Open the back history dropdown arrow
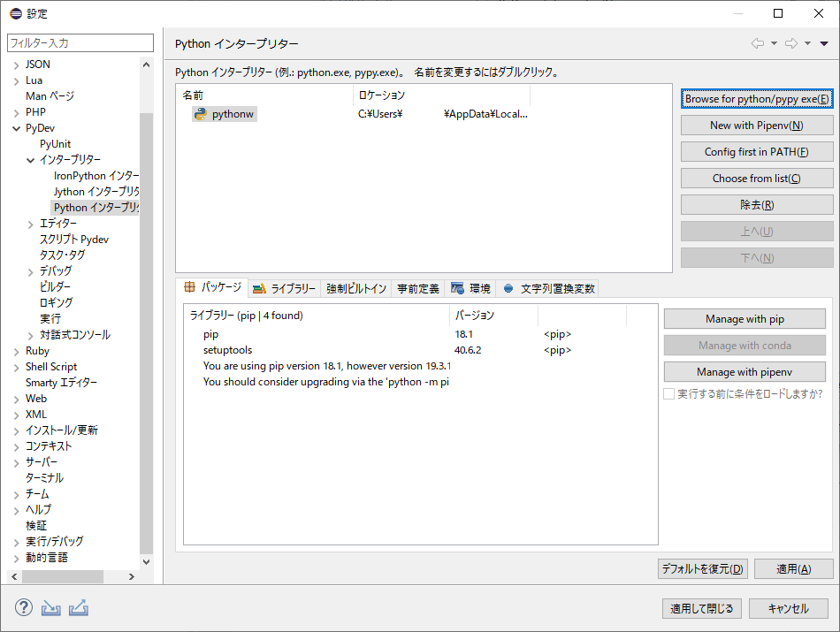Image resolution: width=840 pixels, height=632 pixels. [774, 43]
